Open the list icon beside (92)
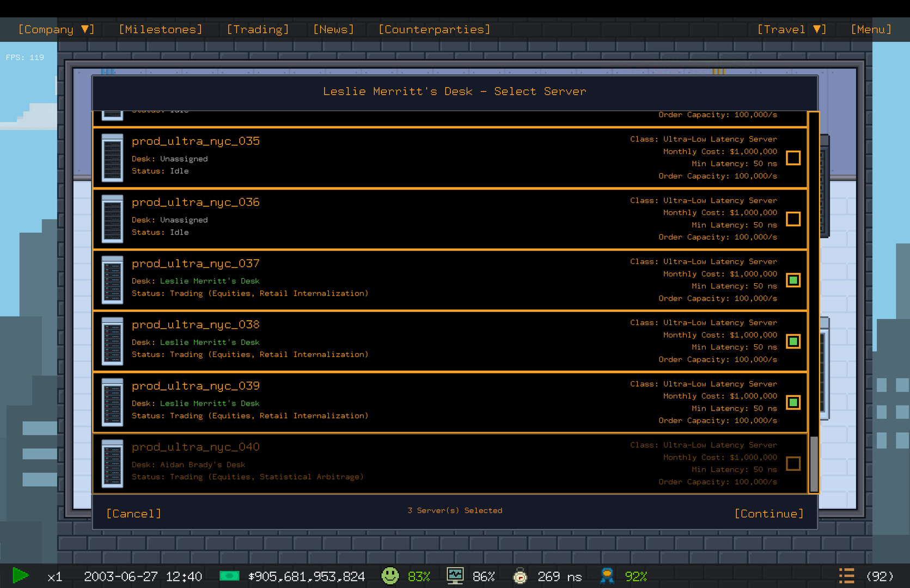 [x=846, y=575]
